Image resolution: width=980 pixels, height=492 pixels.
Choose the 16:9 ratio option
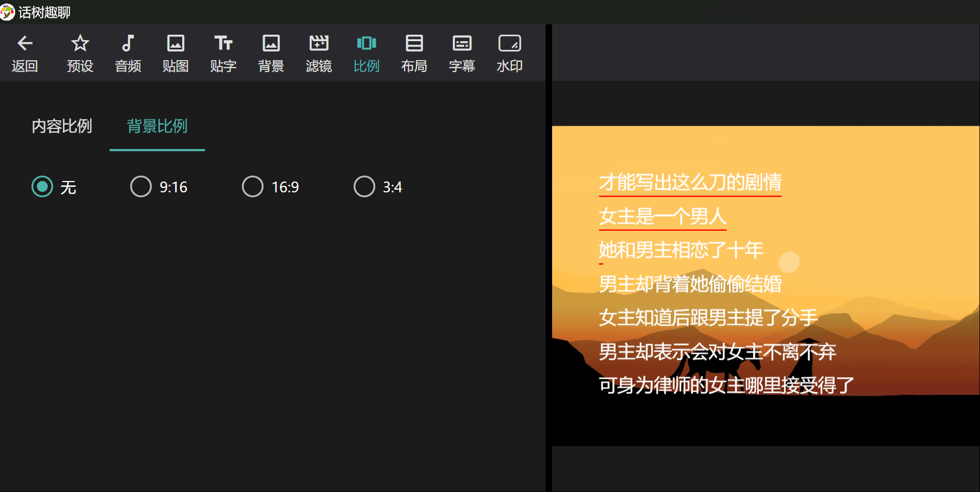(253, 186)
